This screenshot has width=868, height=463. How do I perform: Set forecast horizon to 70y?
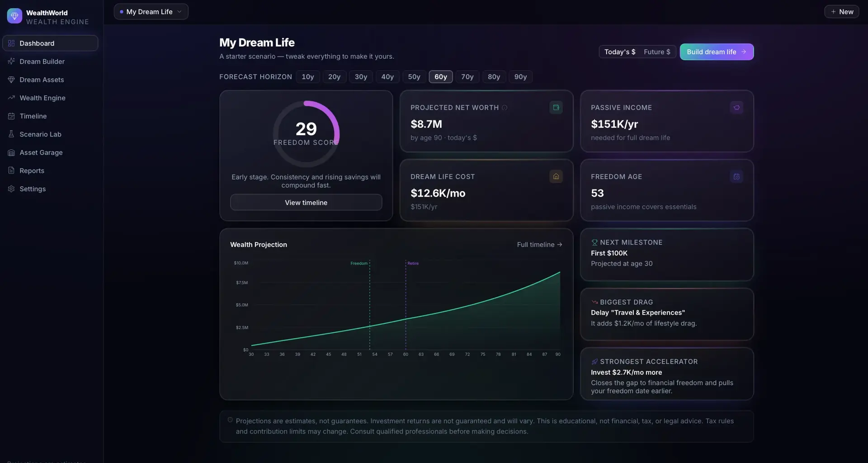click(467, 77)
